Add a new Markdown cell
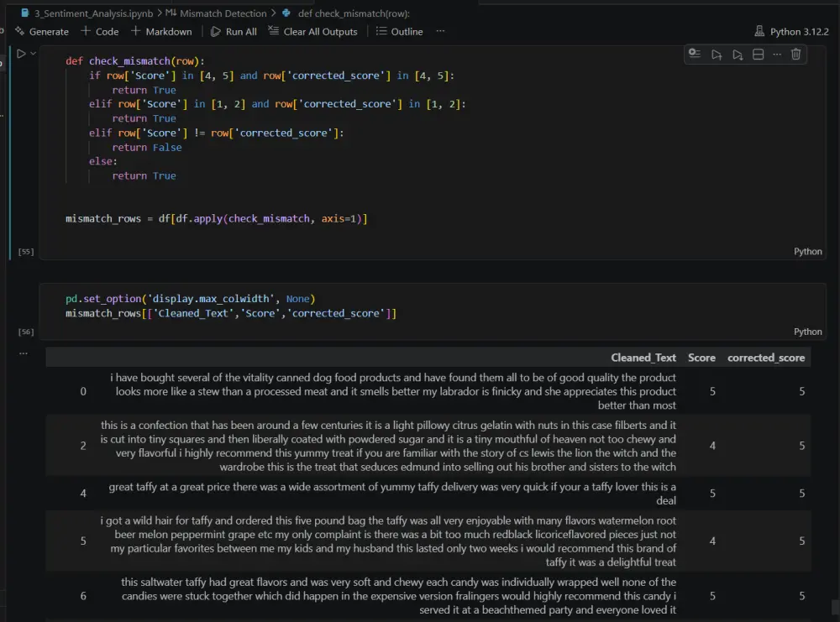This screenshot has width=840, height=622. [161, 32]
